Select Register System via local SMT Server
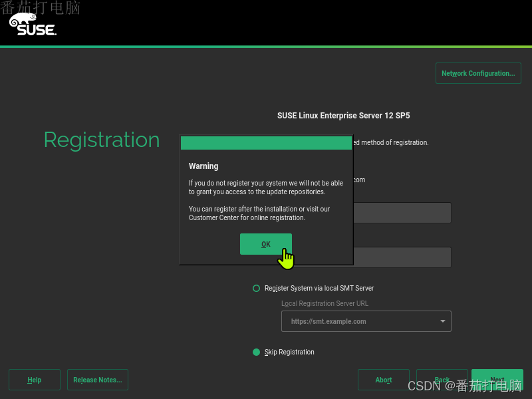The width and height of the screenshot is (532, 399). 256,288
